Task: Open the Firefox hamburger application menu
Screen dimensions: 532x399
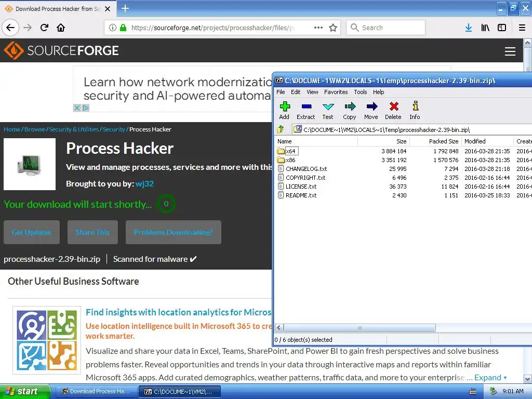Action: (522, 28)
